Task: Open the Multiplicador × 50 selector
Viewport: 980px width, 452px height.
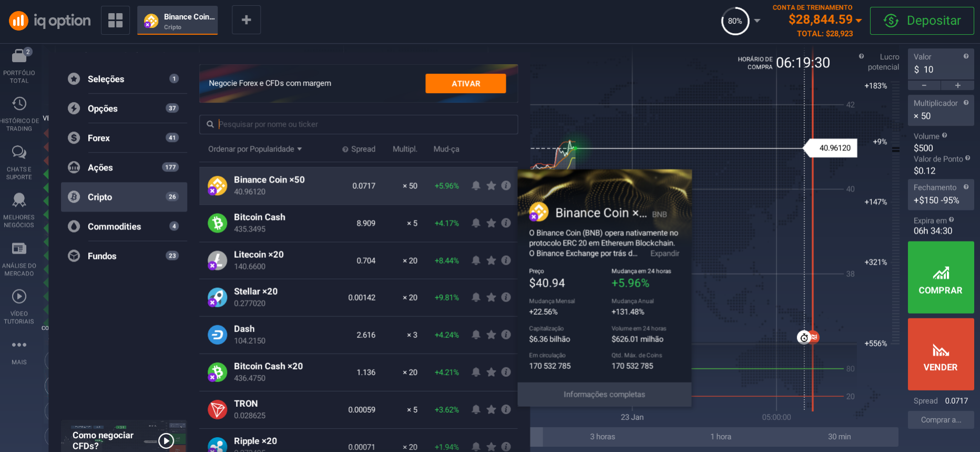Action: pyautogui.click(x=941, y=110)
